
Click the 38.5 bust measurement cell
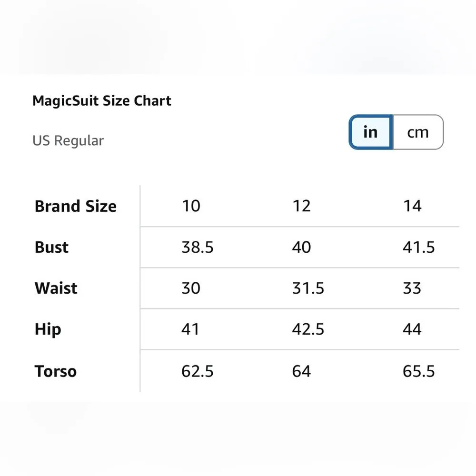(198, 248)
